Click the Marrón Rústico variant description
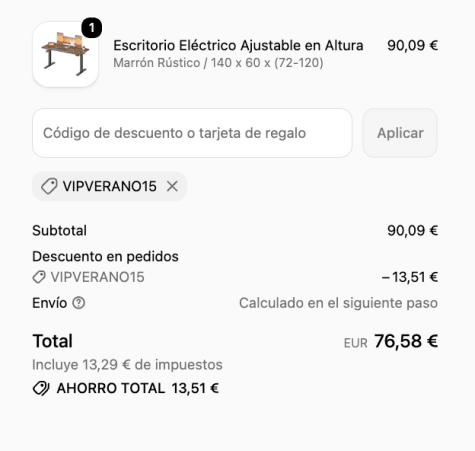Screen dimensions: 475x451 tap(218, 63)
